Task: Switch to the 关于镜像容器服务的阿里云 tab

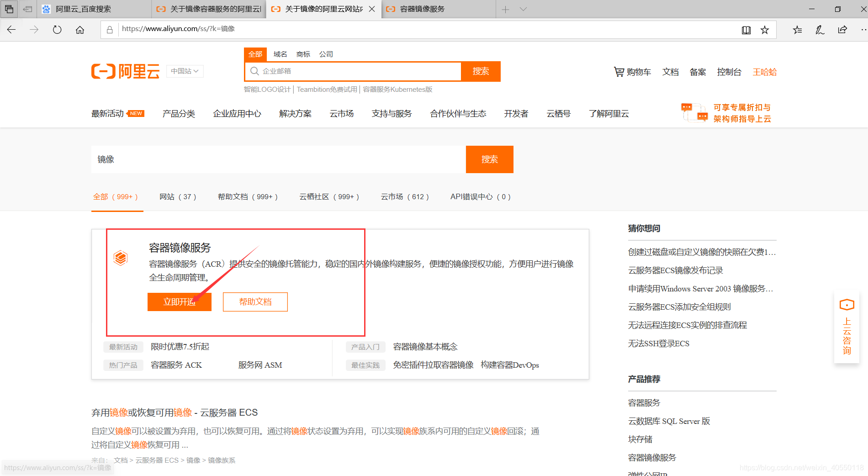Action: (209, 9)
